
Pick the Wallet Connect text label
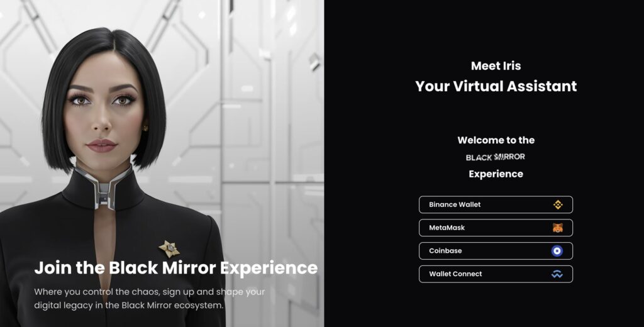[455, 274]
